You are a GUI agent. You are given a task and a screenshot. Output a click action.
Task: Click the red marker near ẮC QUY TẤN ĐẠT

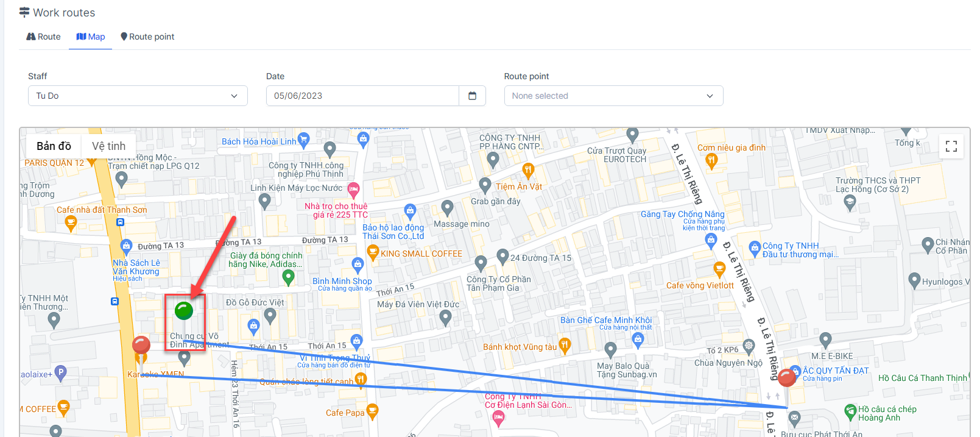(x=787, y=378)
